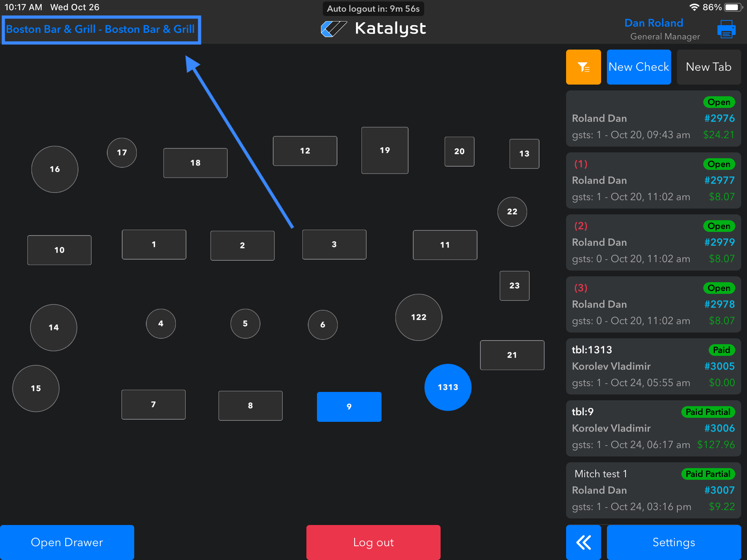Select rectangular table 21
Screen dimensions: 747x560
coord(512,355)
